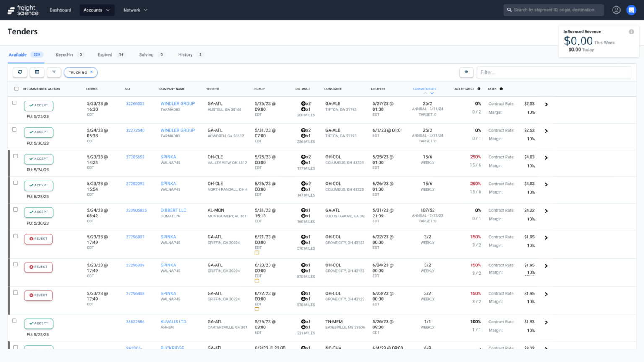Open shipment 27296807 link

pos(135,237)
